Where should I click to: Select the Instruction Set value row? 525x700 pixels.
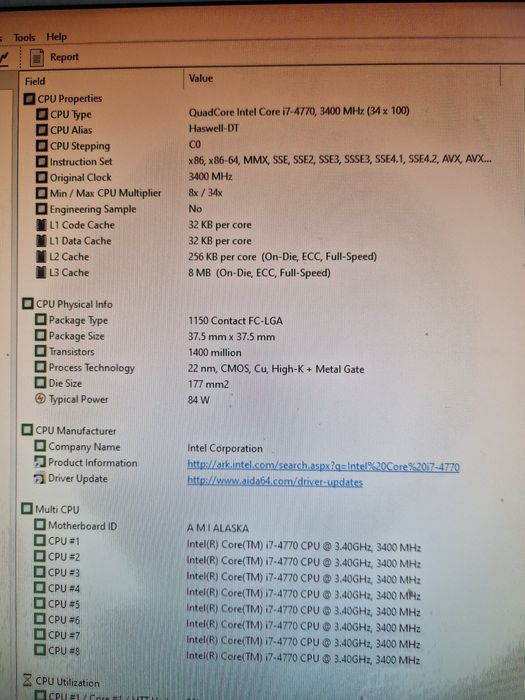pos(340,159)
